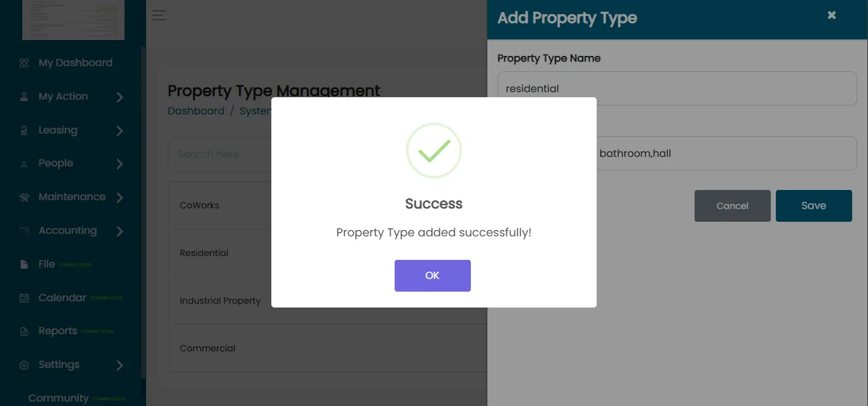Toggle the hamburger menu in header
The image size is (868, 406).
159,15
